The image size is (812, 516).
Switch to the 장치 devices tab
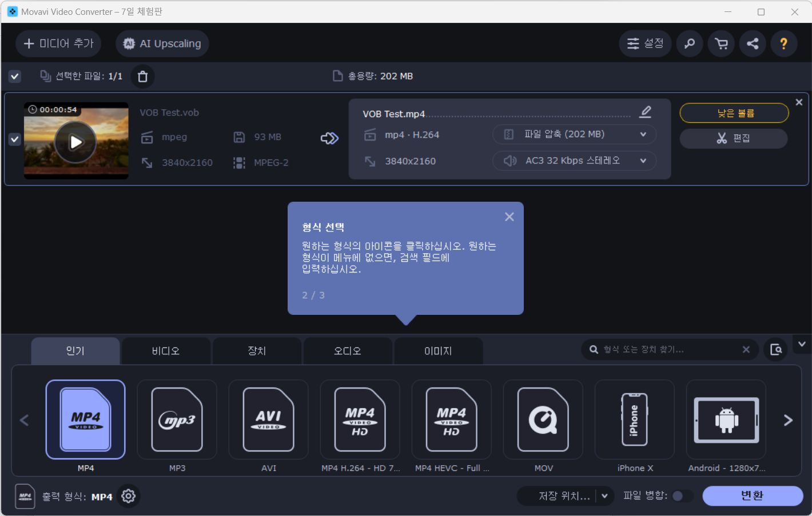click(x=257, y=351)
